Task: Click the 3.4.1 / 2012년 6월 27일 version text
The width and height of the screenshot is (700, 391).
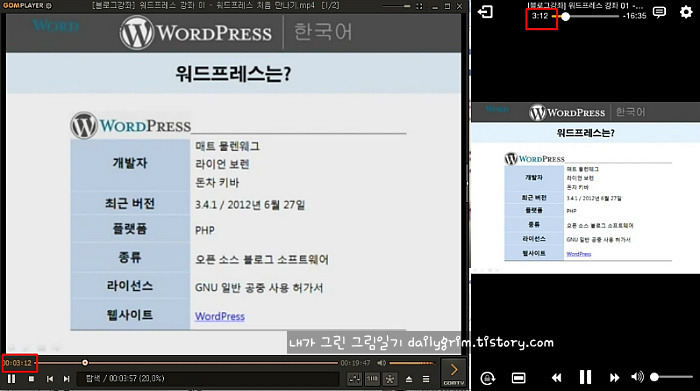Action: pyautogui.click(x=250, y=205)
